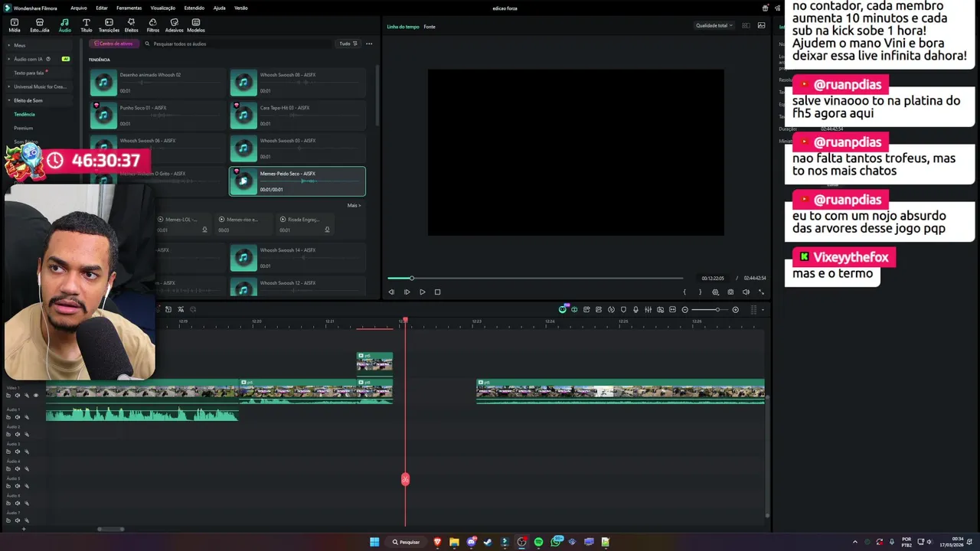This screenshot has height=551, width=980.
Task: Click the play-frame forward button
Action: pos(407,292)
